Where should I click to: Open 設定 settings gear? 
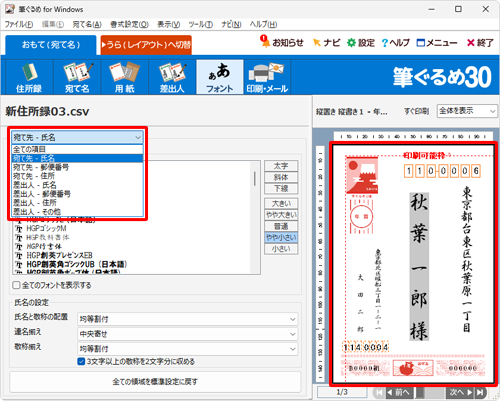(361, 43)
